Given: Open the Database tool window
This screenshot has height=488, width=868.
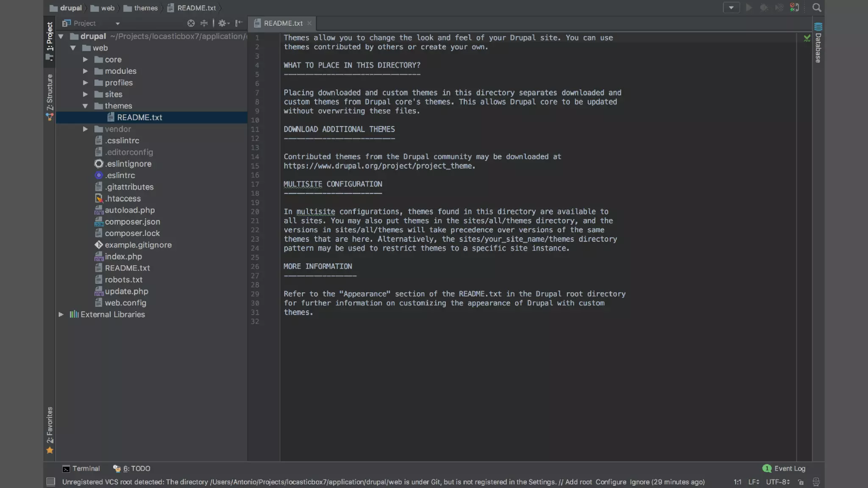Looking at the screenshot, I should coord(818,43).
